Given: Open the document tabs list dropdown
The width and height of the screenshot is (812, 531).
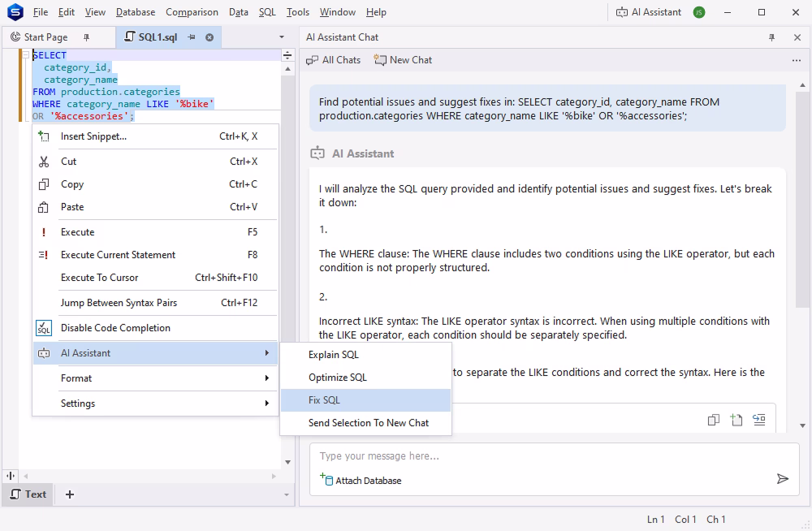Looking at the screenshot, I should (x=282, y=37).
